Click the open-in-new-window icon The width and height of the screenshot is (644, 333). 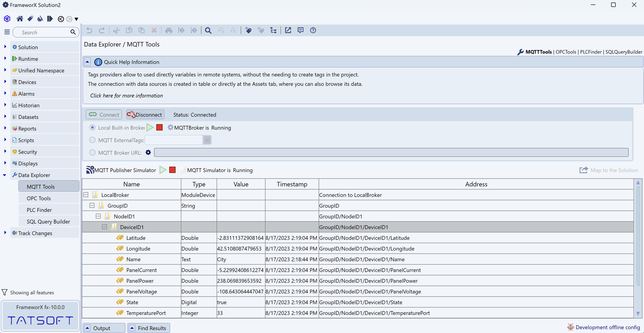(x=288, y=30)
